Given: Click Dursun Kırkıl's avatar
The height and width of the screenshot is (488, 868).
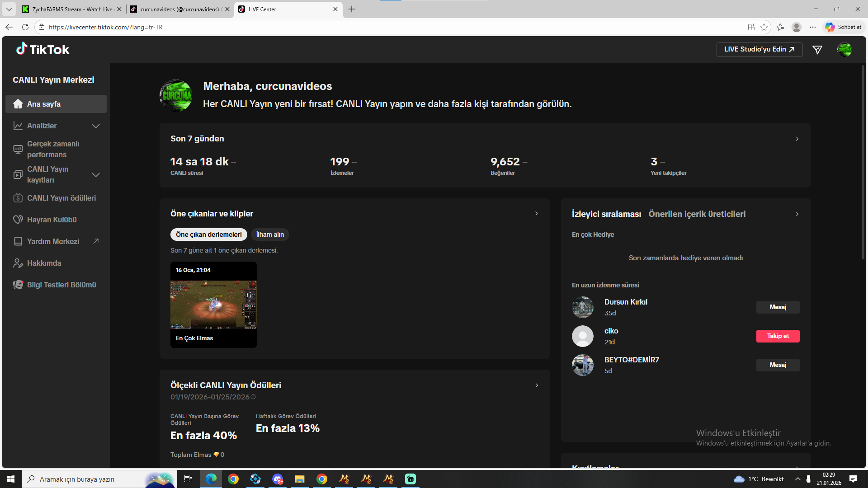Looking at the screenshot, I should 583,307.
